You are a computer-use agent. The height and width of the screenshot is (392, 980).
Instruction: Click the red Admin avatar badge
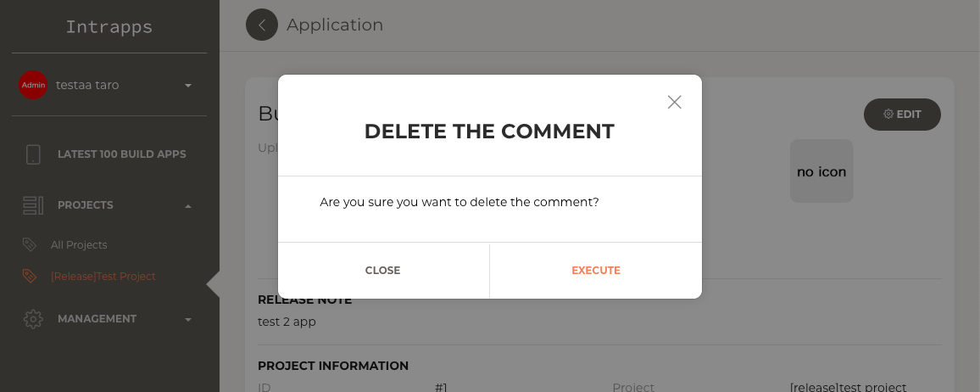coord(33,85)
